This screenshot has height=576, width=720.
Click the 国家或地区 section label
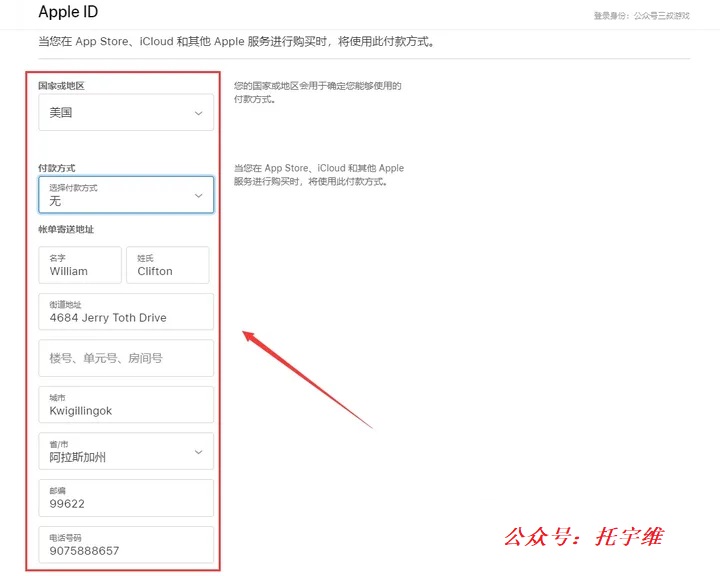[62, 86]
